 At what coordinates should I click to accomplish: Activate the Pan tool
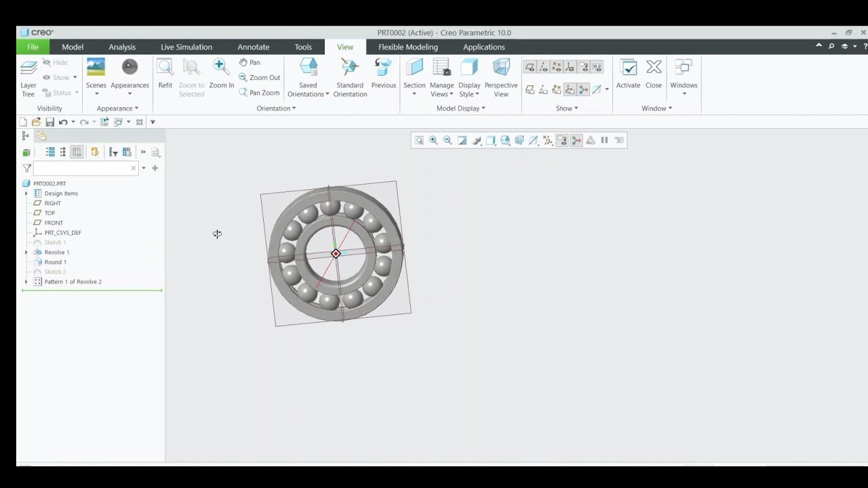point(250,62)
